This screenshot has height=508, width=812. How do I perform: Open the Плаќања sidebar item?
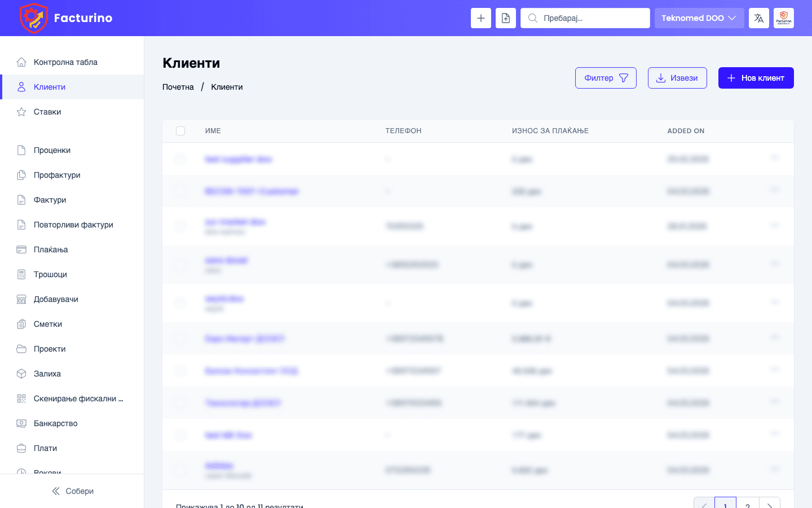pyautogui.click(x=51, y=249)
